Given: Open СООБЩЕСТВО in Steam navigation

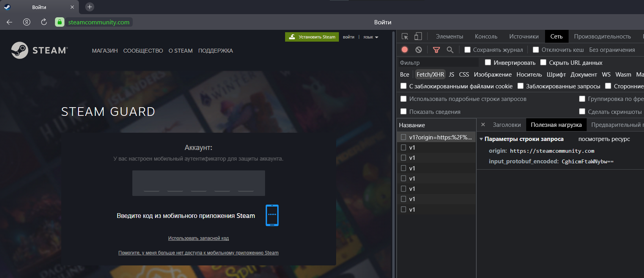Looking at the screenshot, I should 143,51.
